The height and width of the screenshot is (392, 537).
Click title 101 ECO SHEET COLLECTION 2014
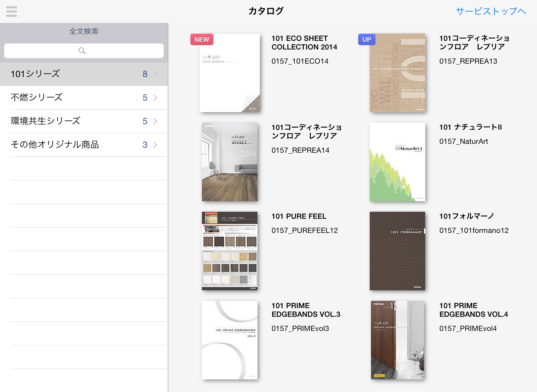tap(304, 43)
